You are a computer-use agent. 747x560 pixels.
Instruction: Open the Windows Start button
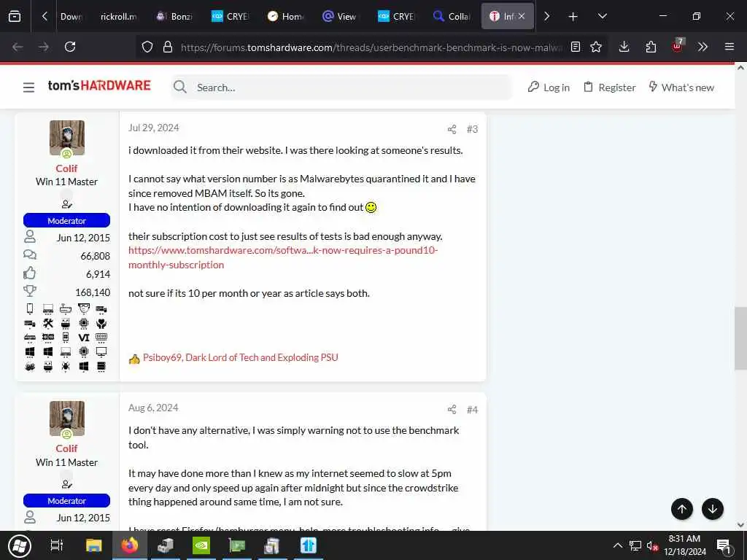(x=19, y=545)
